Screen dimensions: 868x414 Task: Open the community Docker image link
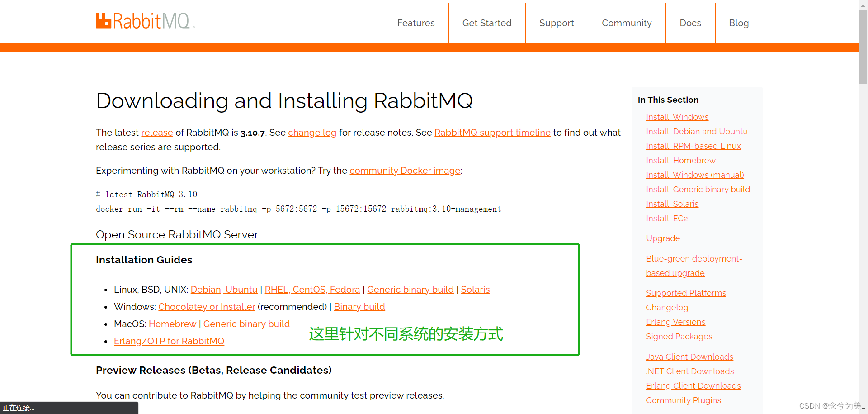(x=405, y=171)
